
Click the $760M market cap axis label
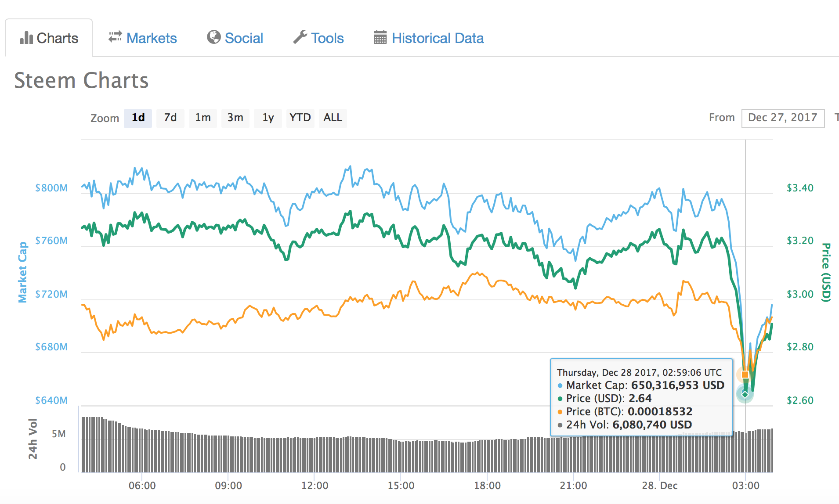click(51, 241)
